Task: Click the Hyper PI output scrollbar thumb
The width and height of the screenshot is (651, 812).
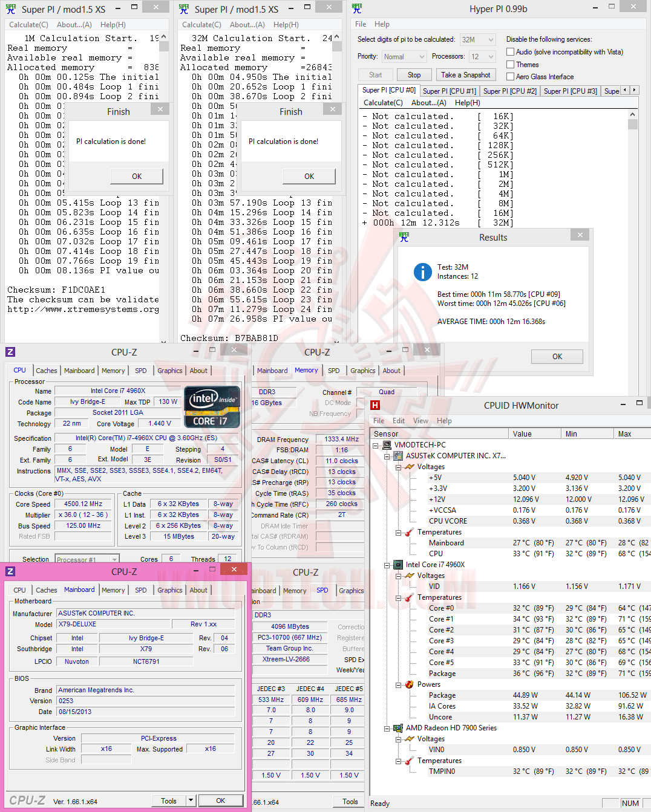Action: click(x=633, y=125)
